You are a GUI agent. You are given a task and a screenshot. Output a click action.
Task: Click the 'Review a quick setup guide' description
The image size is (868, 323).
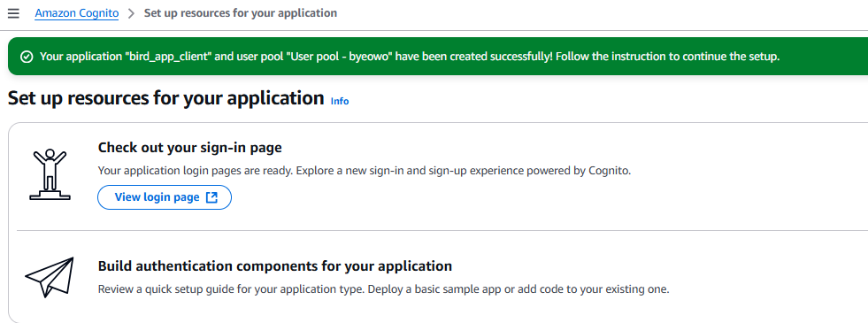tap(384, 289)
